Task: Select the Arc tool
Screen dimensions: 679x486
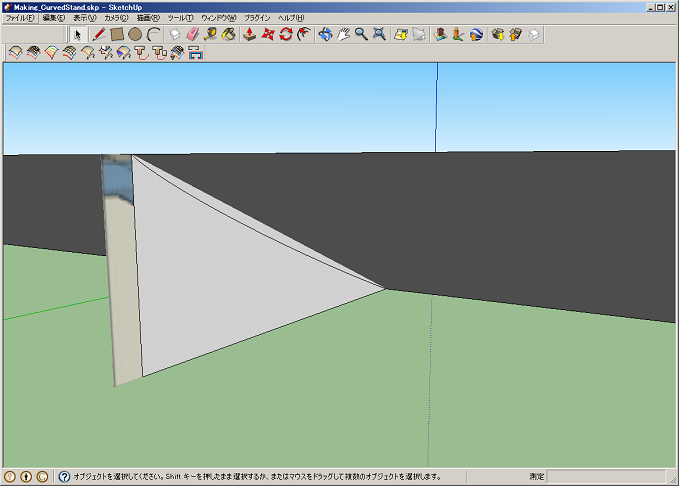Action: point(153,34)
